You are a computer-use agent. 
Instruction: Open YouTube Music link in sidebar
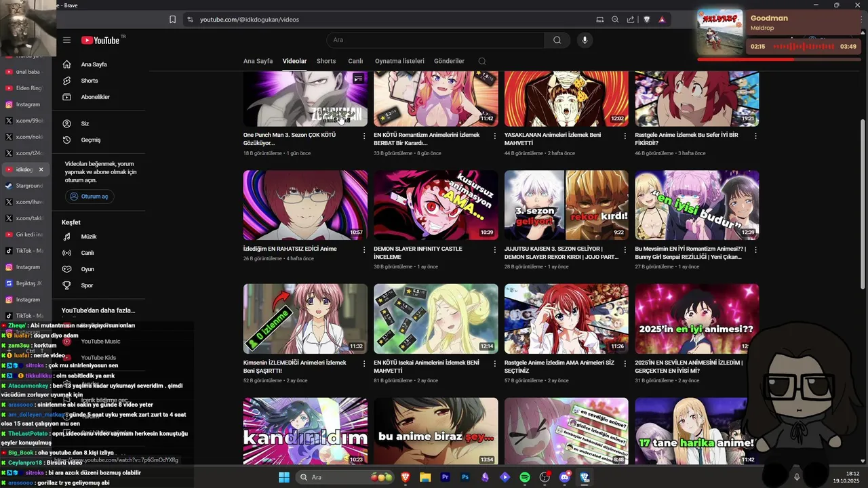tap(100, 341)
